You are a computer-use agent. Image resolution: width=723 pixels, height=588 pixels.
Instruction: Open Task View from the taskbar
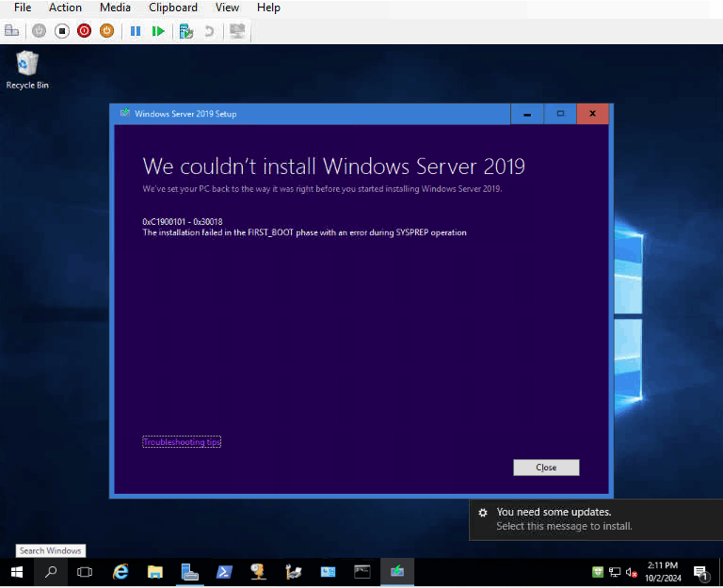[x=85, y=572]
